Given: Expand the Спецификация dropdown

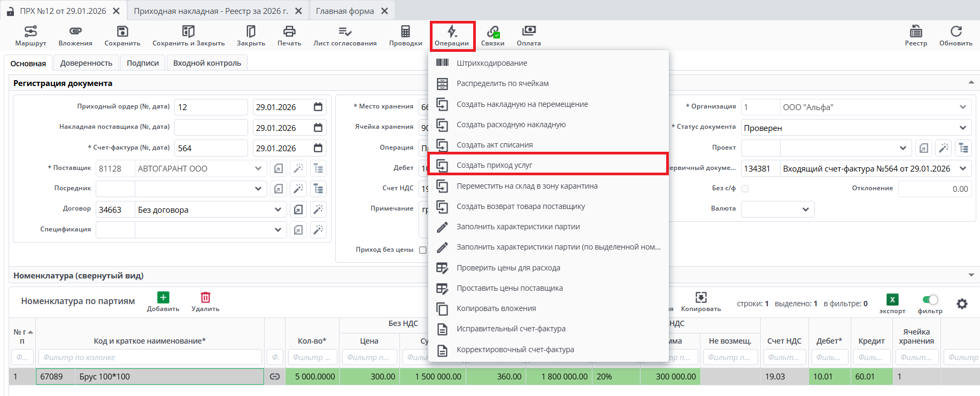Looking at the screenshot, I should tap(278, 230).
